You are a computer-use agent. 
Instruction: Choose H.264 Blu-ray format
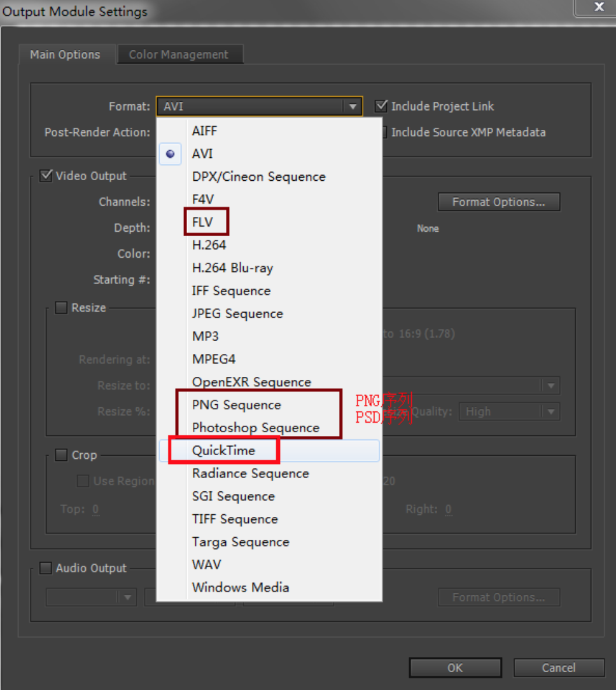[x=232, y=268]
